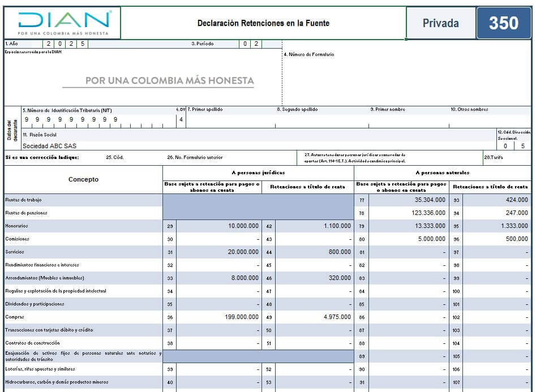Select Honorarios retention value 1.100.000

tap(315, 226)
